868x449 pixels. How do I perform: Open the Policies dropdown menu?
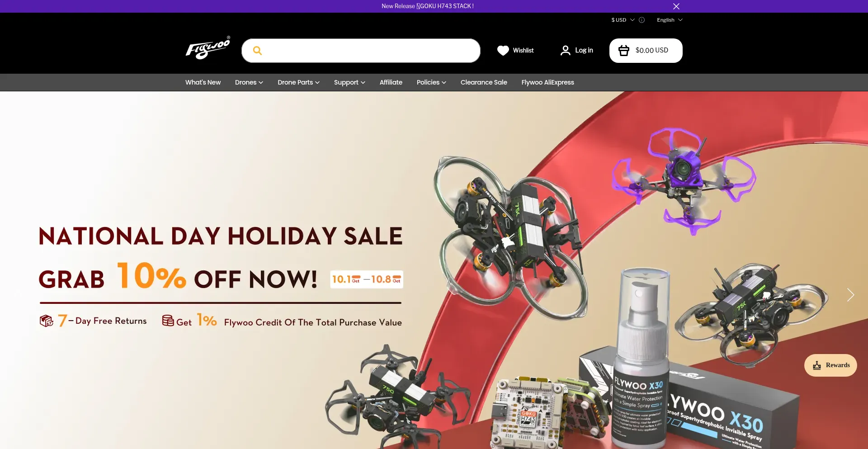point(431,82)
